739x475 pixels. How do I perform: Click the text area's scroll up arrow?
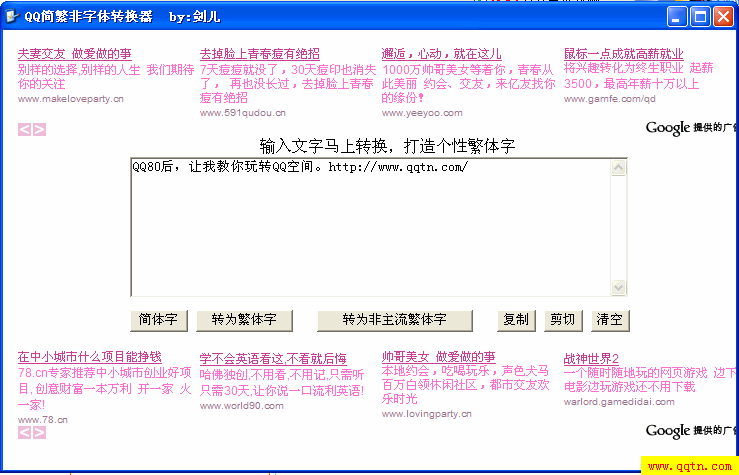click(619, 166)
